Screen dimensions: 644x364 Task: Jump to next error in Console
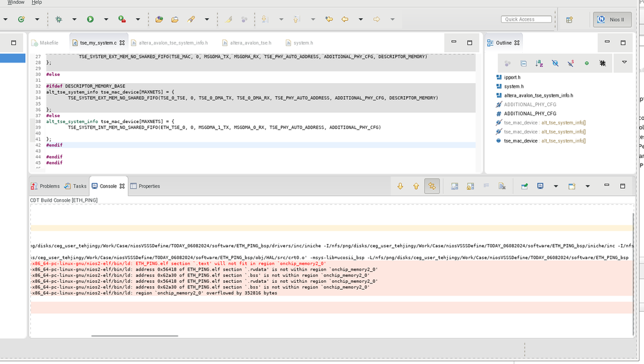coord(400,186)
